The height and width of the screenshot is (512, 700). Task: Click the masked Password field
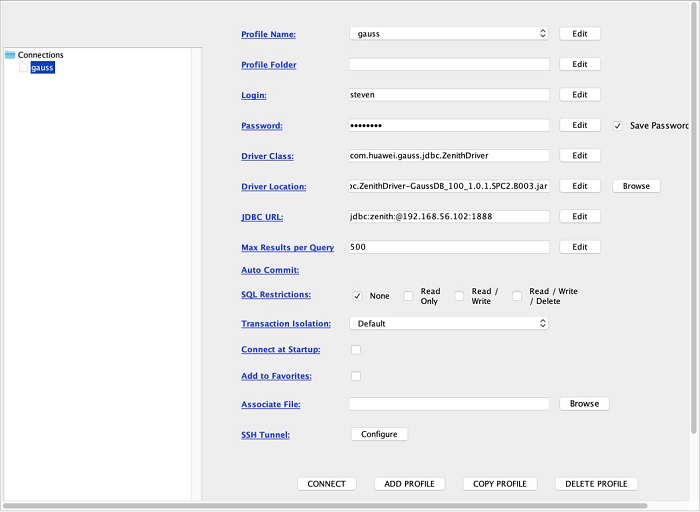coord(449,125)
